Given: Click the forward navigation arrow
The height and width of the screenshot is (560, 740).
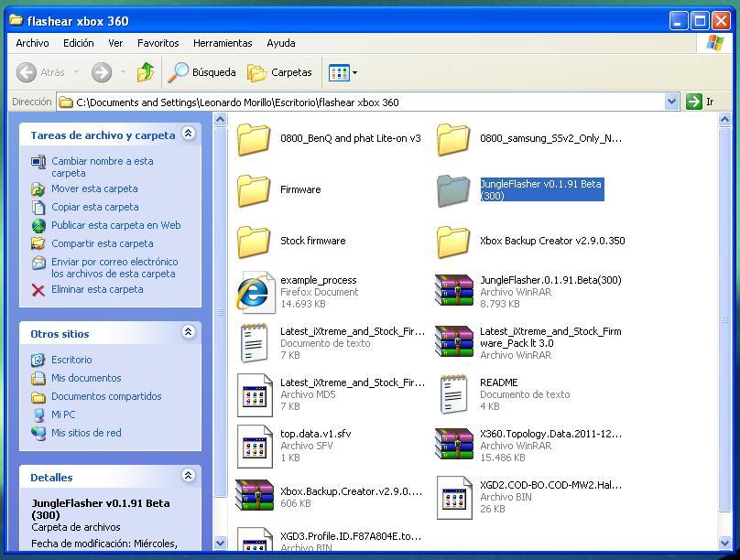Looking at the screenshot, I should coord(102,72).
